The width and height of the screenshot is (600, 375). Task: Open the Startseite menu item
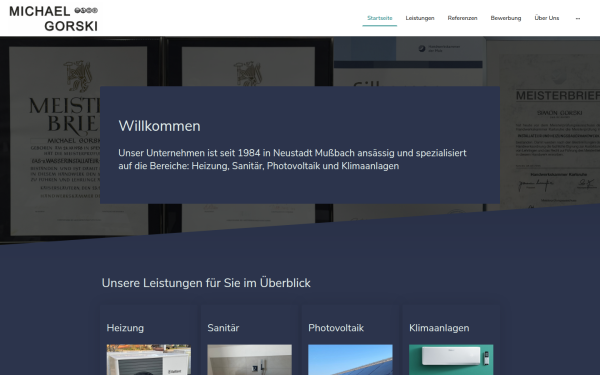tap(380, 18)
